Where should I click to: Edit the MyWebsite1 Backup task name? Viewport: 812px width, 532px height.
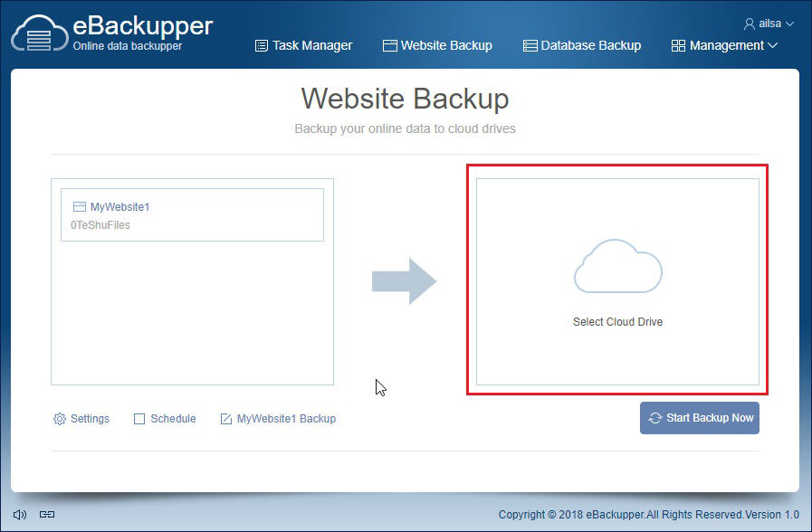(278, 419)
